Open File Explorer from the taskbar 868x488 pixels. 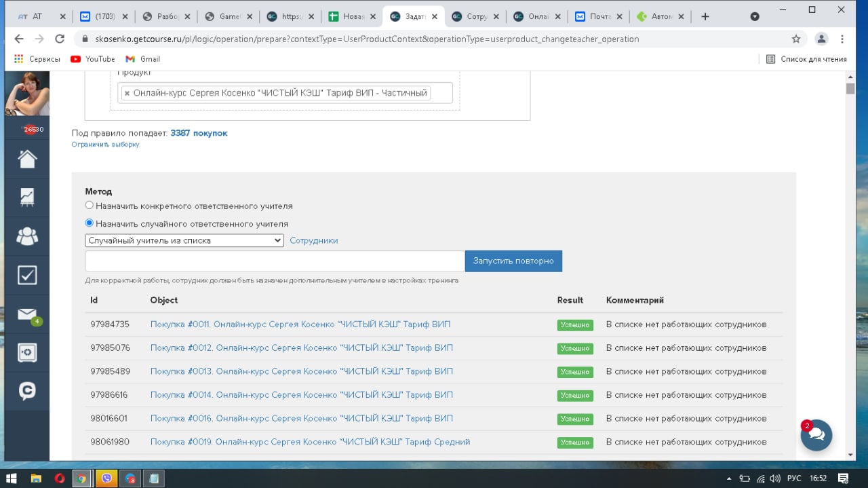click(36, 478)
